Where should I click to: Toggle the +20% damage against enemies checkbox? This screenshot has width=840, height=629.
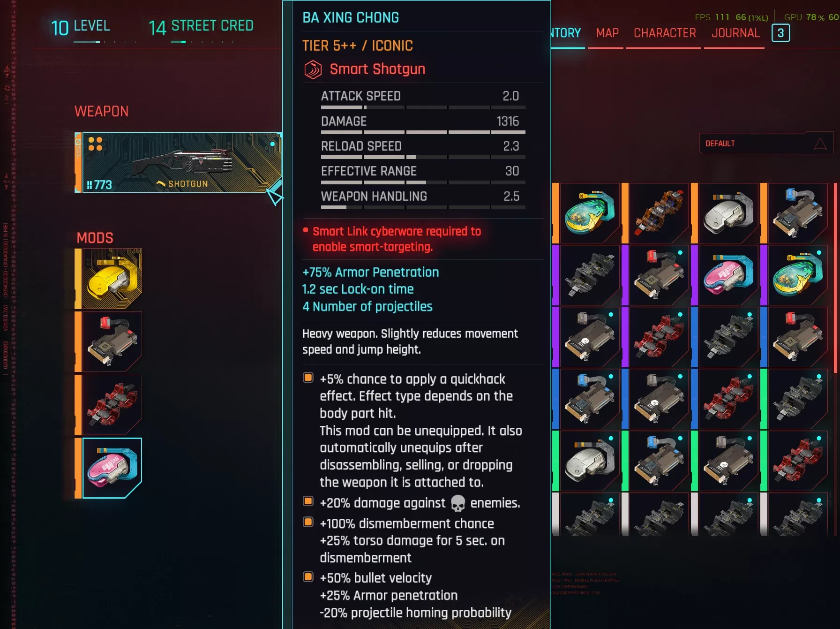coord(308,501)
